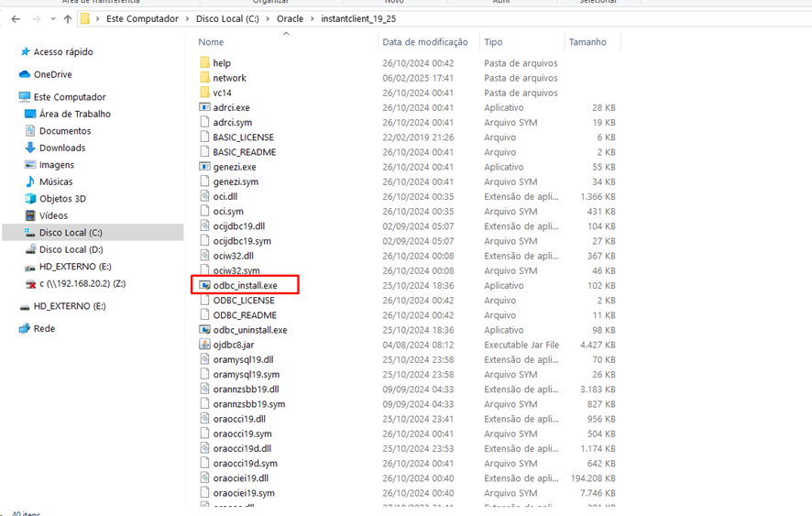Select the 'help' folder icon
812x516 pixels.
[204, 62]
